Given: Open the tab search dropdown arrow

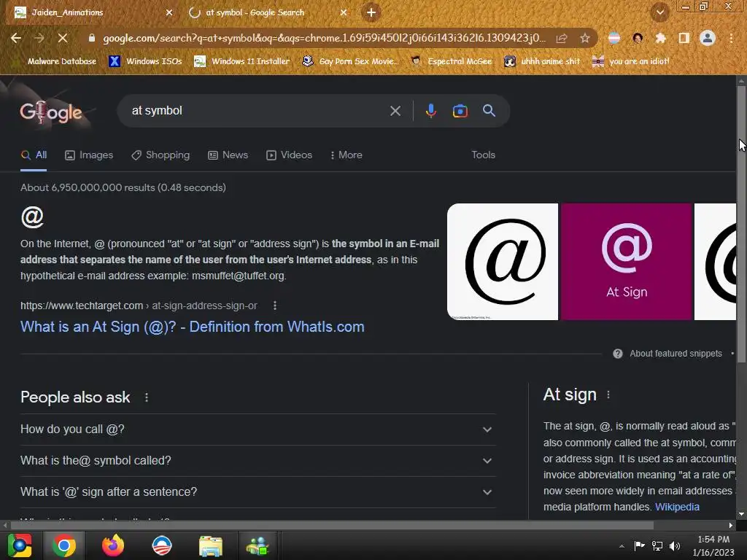Looking at the screenshot, I should [x=659, y=12].
